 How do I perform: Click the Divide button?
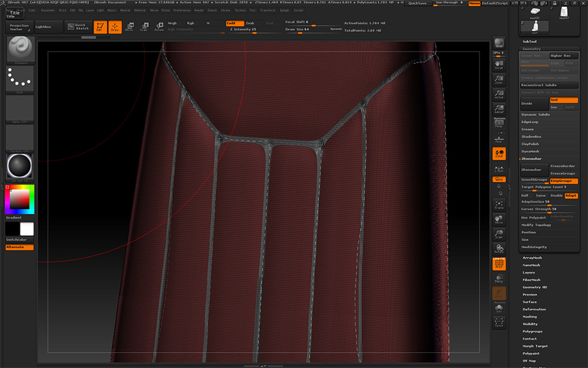point(534,104)
